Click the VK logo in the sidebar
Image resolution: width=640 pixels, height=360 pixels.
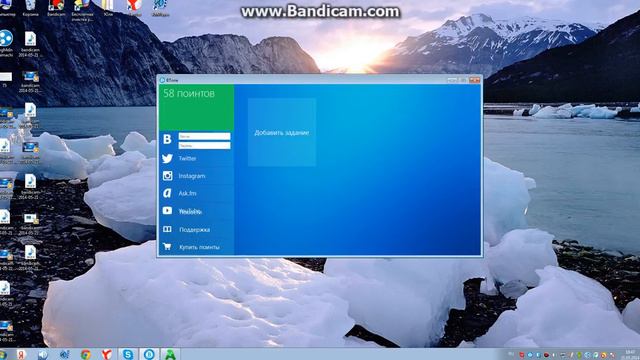pyautogui.click(x=167, y=139)
